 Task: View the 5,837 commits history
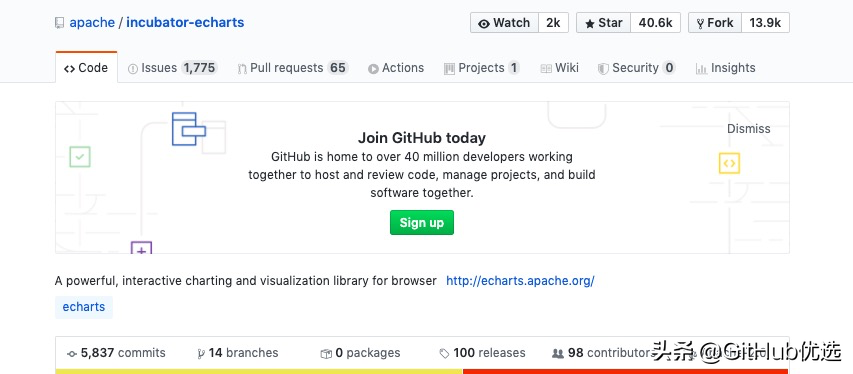point(116,353)
